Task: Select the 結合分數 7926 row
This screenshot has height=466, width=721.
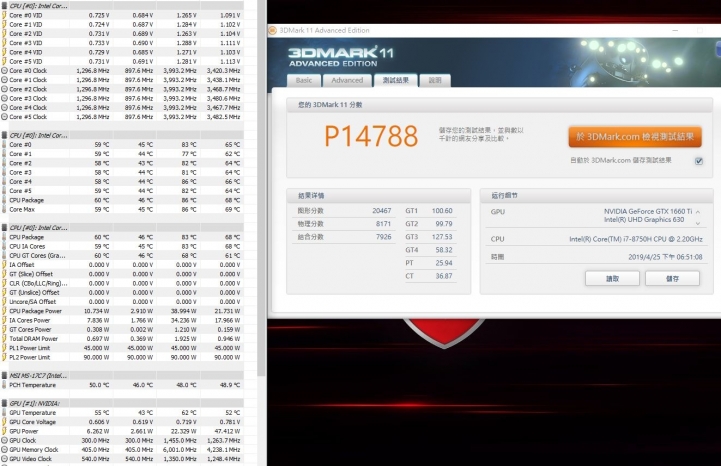Action: click(x=344, y=237)
